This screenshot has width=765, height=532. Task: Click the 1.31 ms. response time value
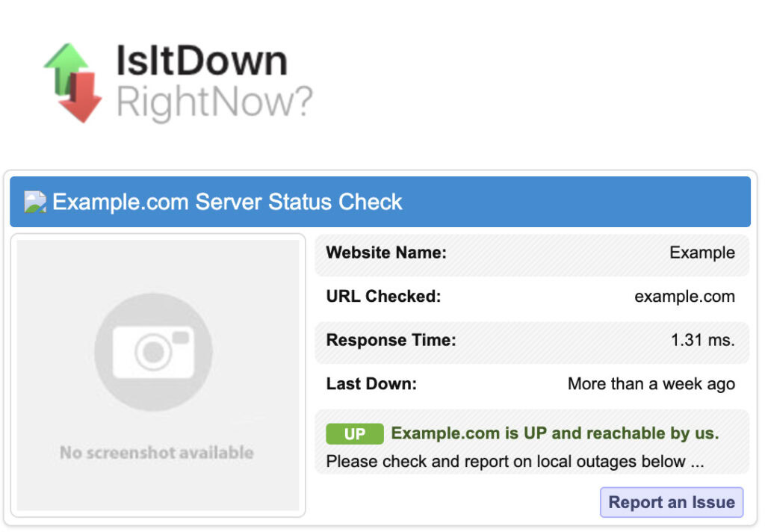[x=702, y=340]
